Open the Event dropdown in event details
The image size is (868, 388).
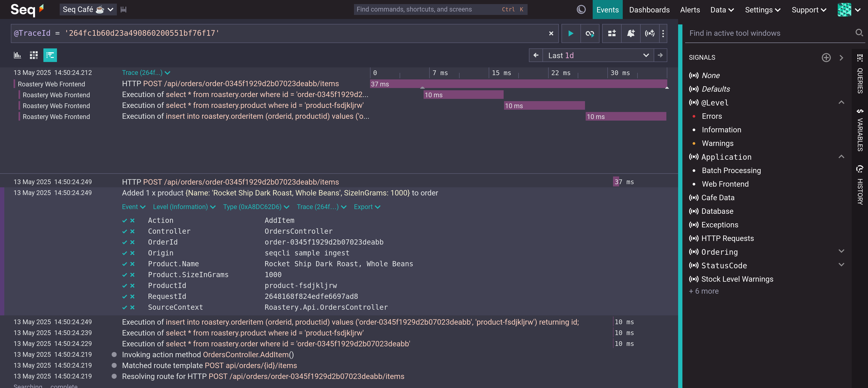click(133, 207)
